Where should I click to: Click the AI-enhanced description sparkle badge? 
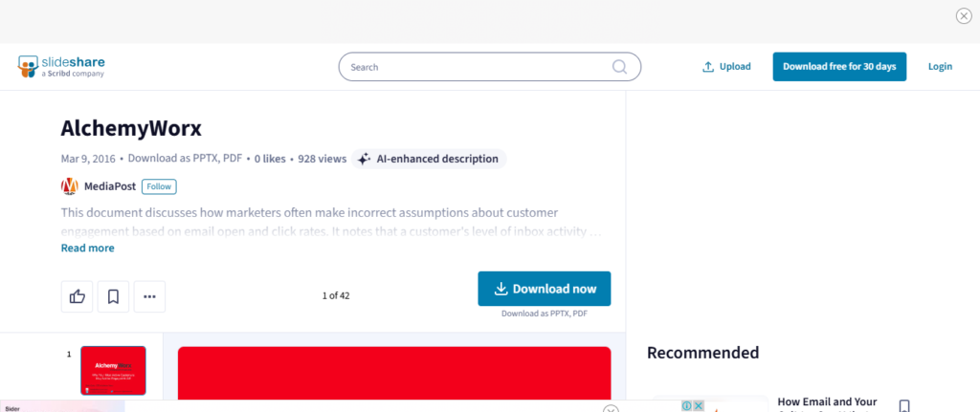pyautogui.click(x=429, y=159)
